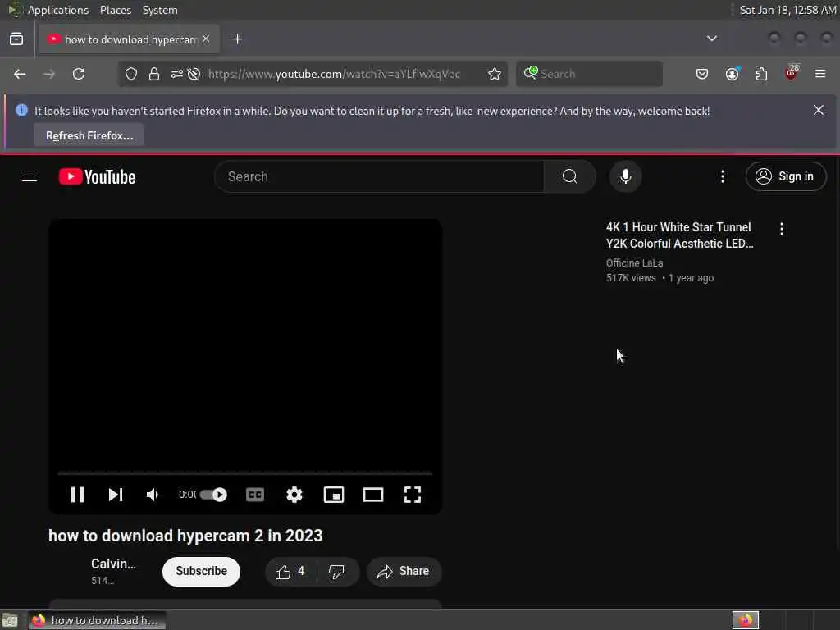Viewport: 840px width, 630px height.
Task: Click the video title 'how to download hypercam 2 in 2023'
Action: point(185,536)
